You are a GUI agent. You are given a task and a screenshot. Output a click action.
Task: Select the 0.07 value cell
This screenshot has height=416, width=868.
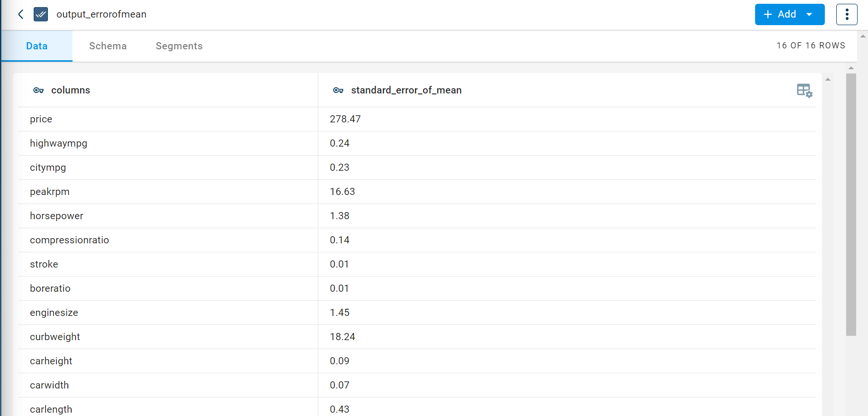point(567,385)
